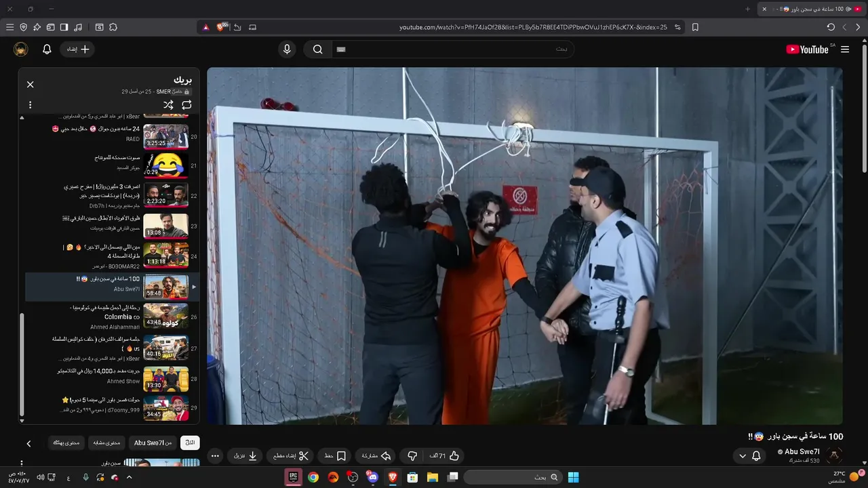Open Discord from the taskbar
This screenshot has width=868, height=488.
372,477
